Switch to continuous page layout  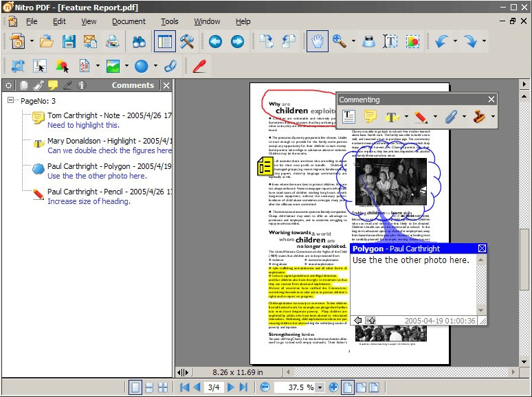149,387
